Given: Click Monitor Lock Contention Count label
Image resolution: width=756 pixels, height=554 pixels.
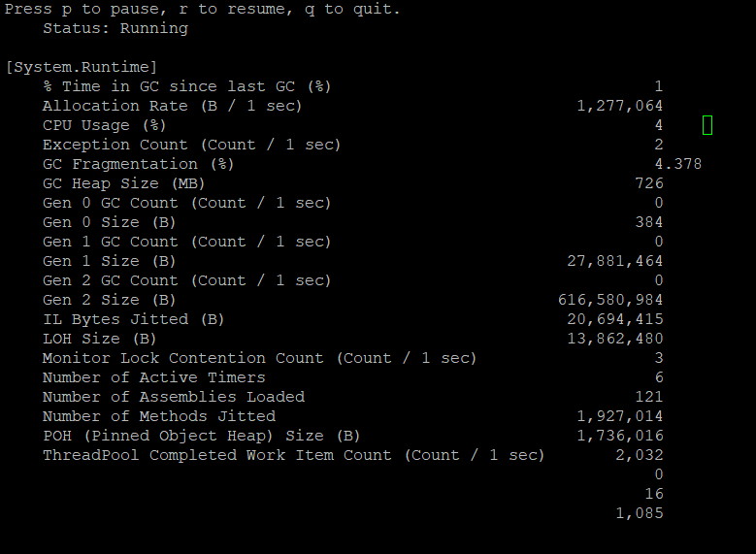Looking at the screenshot, I should [259, 358].
